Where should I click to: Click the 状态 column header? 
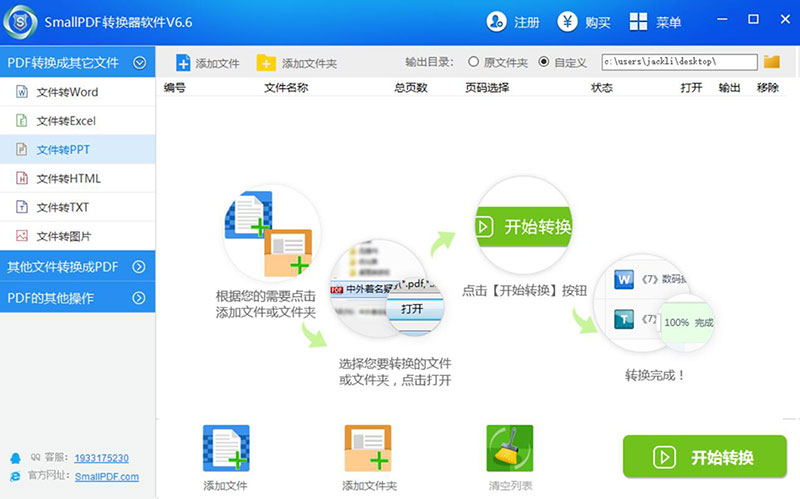click(x=602, y=88)
